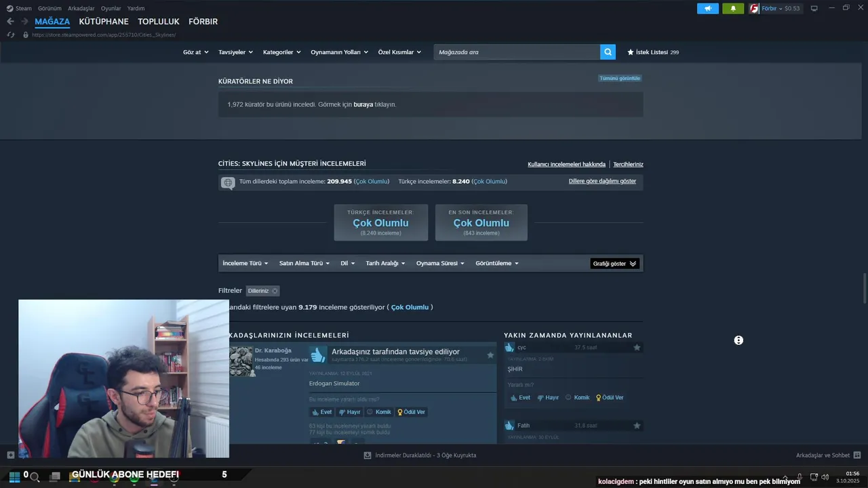The height and width of the screenshot is (488, 868).
Task: Click the globe icon beside total reviews
Action: pyautogui.click(x=228, y=182)
